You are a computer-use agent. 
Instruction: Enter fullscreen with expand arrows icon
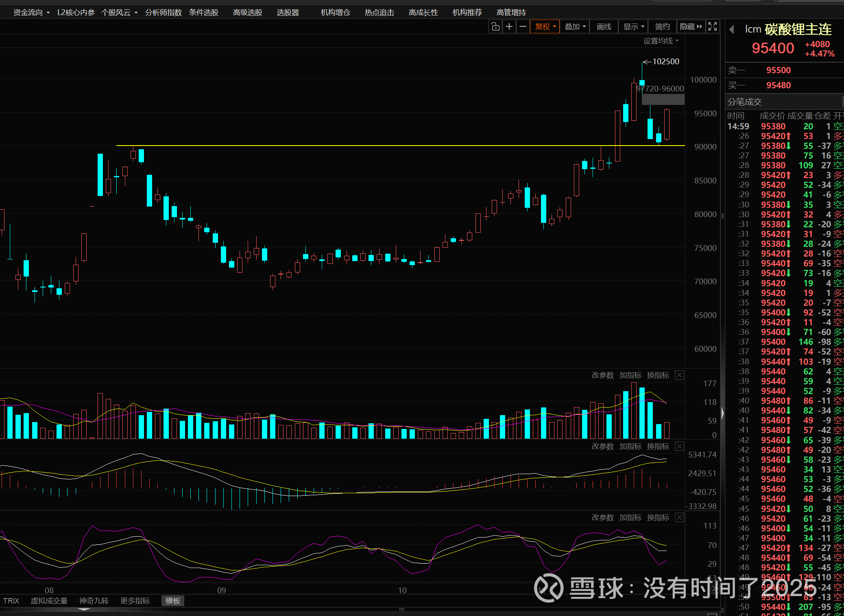713,27
